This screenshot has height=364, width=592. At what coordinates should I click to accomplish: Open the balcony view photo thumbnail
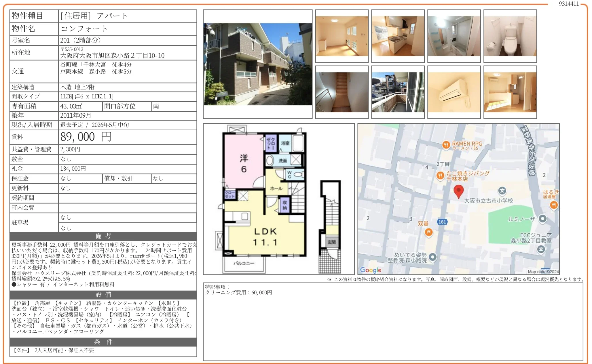coord(398,92)
